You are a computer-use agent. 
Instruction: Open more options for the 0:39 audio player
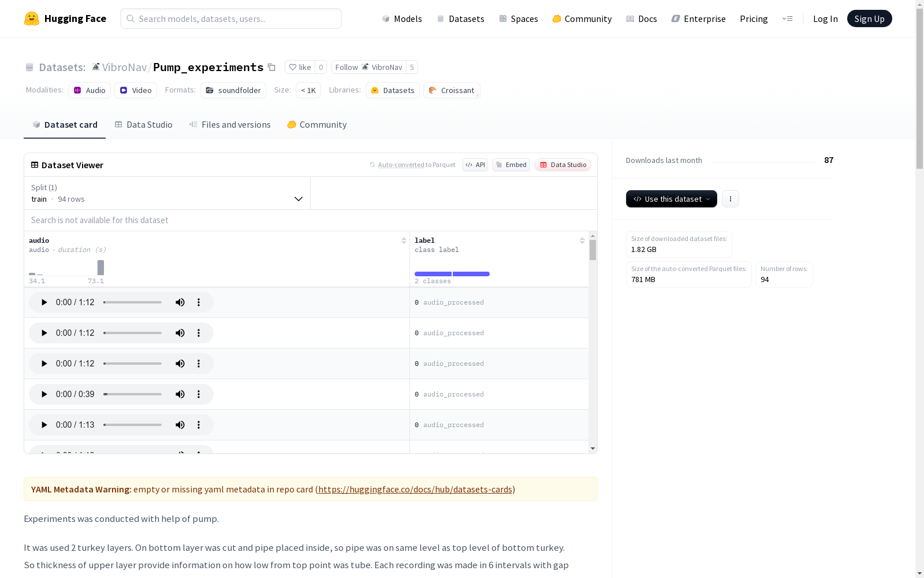coord(199,394)
